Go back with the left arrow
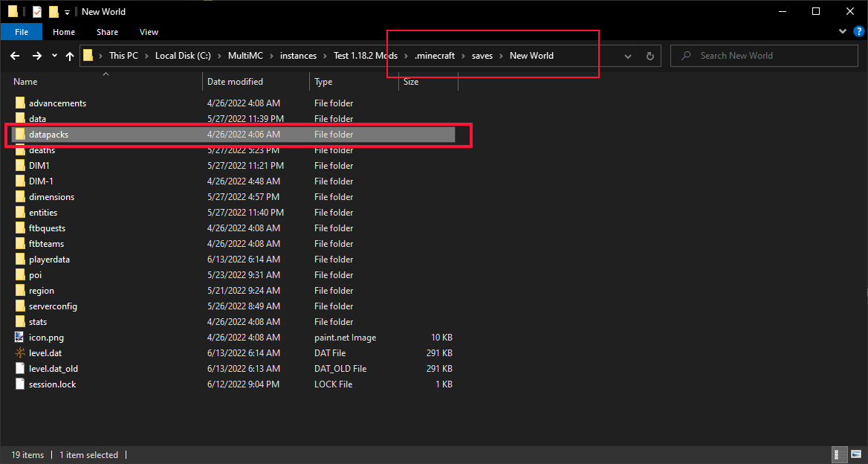The height and width of the screenshot is (464, 868). (x=15, y=56)
